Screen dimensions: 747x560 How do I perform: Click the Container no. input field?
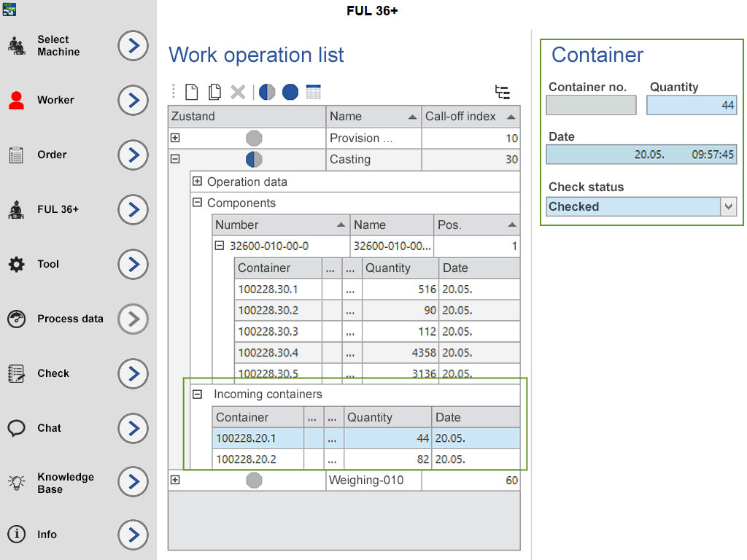click(591, 105)
